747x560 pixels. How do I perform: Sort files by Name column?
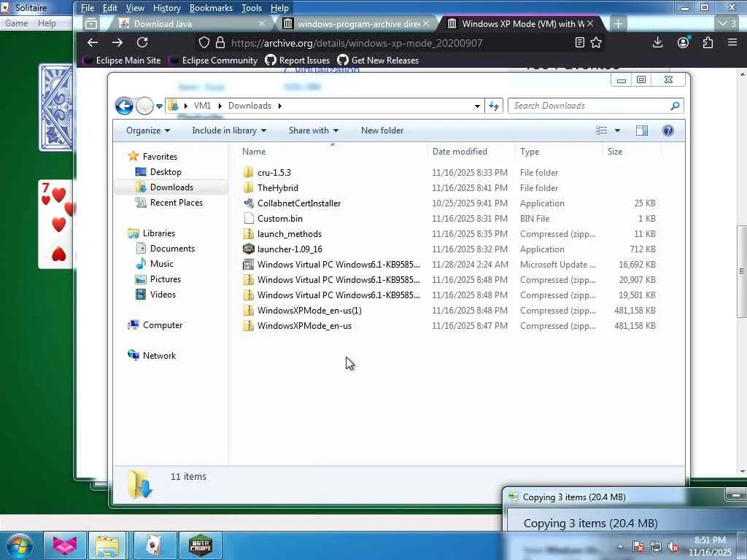[254, 152]
